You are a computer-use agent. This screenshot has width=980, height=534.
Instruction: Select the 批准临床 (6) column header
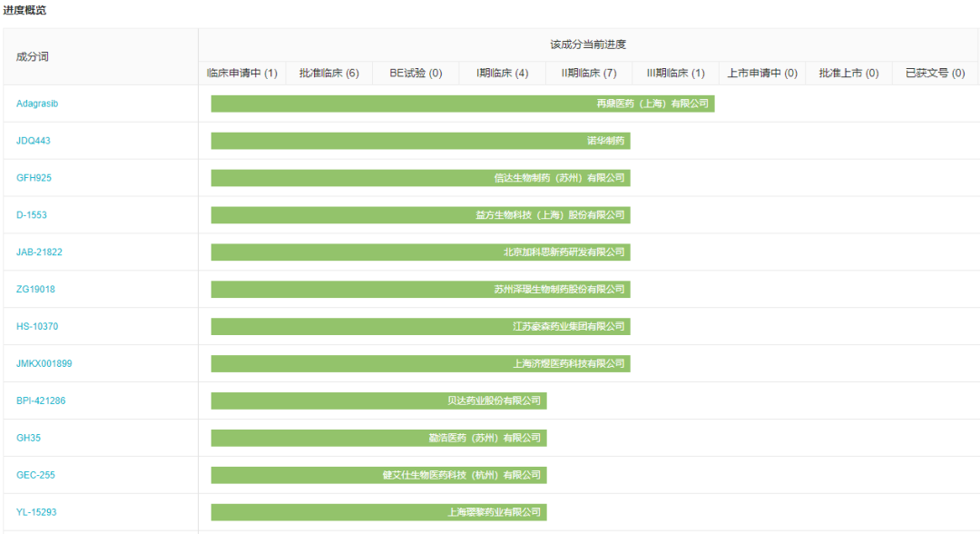click(328, 74)
